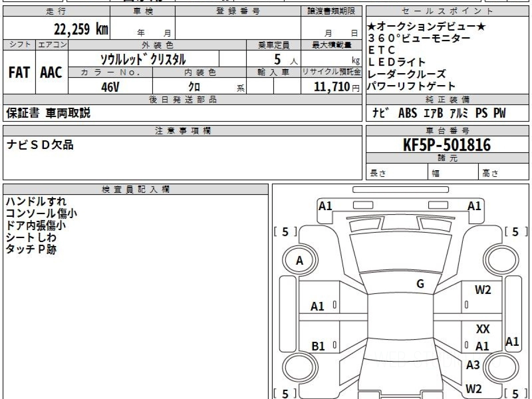The height and width of the screenshot is (399, 532).
Task: Select the リサイクル預託金 header
Action: pyautogui.click(x=332, y=73)
